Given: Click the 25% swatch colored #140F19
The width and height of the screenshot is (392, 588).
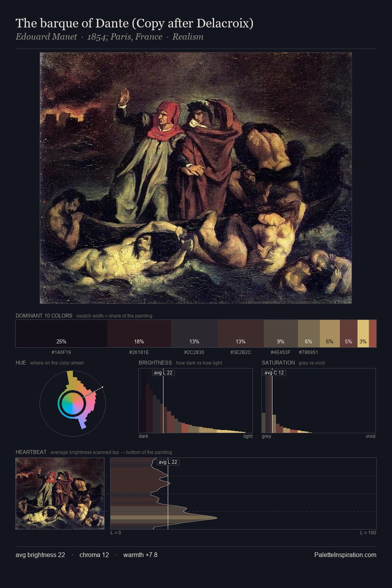Looking at the screenshot, I should pos(62,334).
